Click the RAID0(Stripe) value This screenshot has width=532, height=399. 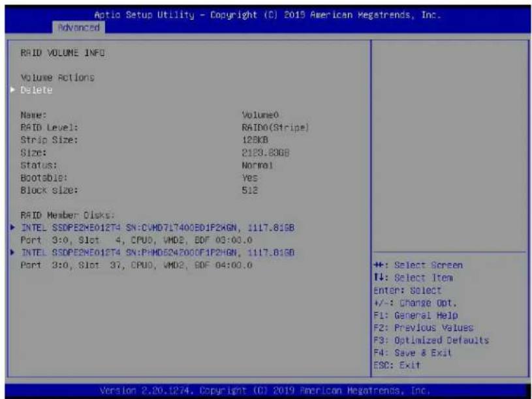coord(275,128)
